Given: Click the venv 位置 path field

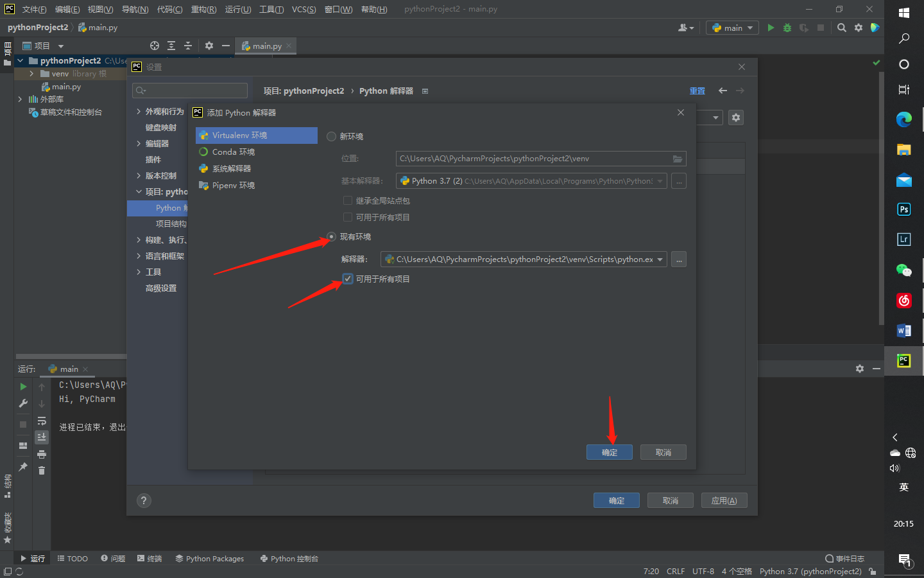Looking at the screenshot, I should click(541, 159).
